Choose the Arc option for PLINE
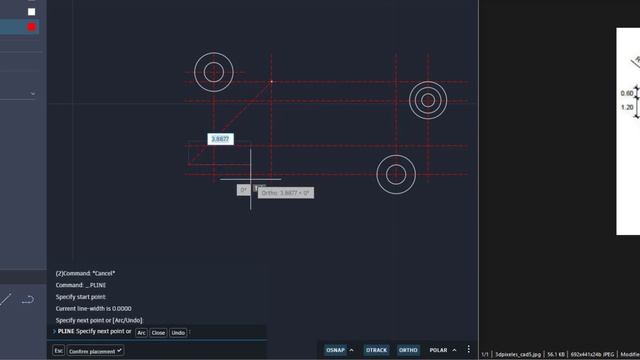 (141, 333)
